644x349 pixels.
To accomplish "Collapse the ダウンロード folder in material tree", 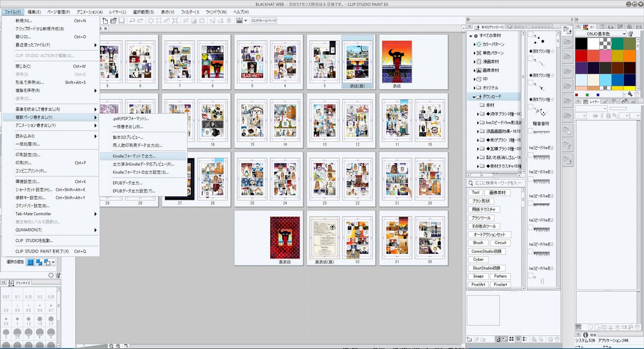I will click(x=475, y=97).
